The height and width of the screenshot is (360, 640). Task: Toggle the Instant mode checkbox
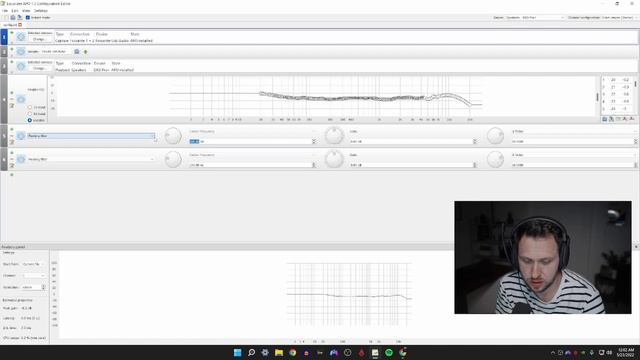click(x=28, y=18)
